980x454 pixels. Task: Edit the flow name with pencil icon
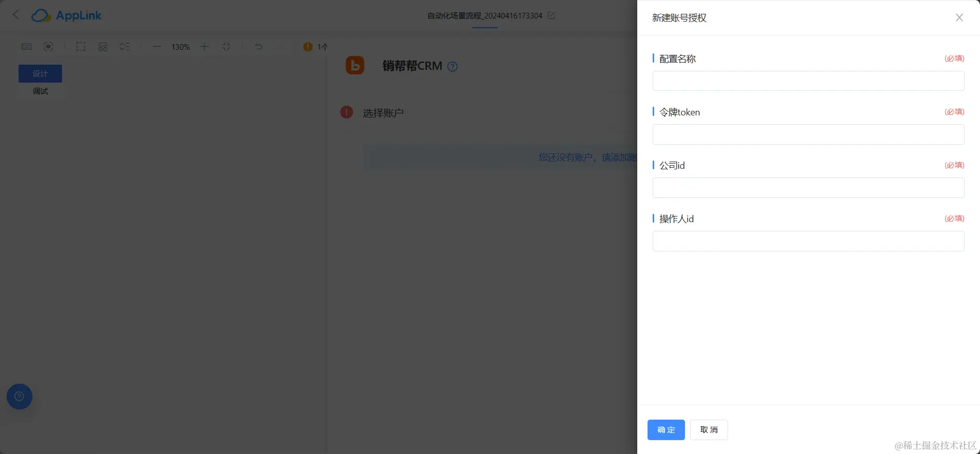click(551, 15)
